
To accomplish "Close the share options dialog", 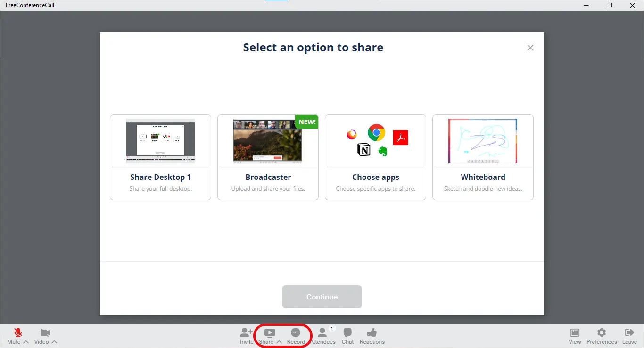I will coord(530,48).
